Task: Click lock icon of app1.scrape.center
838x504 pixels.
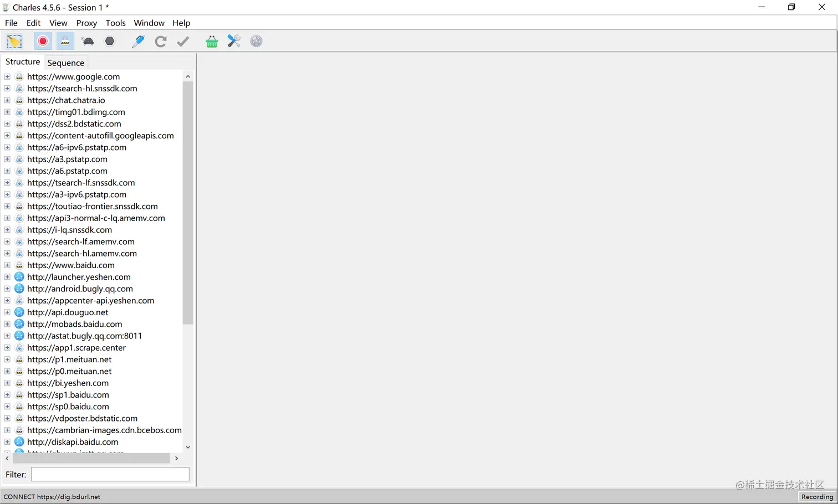Action: coord(19,348)
